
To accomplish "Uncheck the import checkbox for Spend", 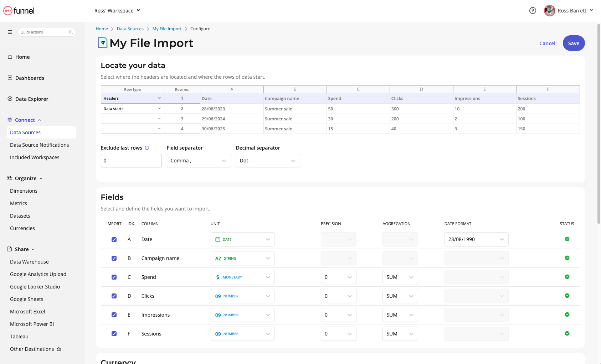I will point(114,277).
